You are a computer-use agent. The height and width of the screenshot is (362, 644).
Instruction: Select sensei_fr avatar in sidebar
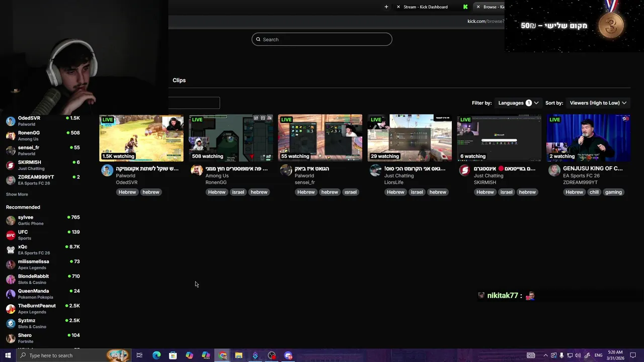[11, 150]
